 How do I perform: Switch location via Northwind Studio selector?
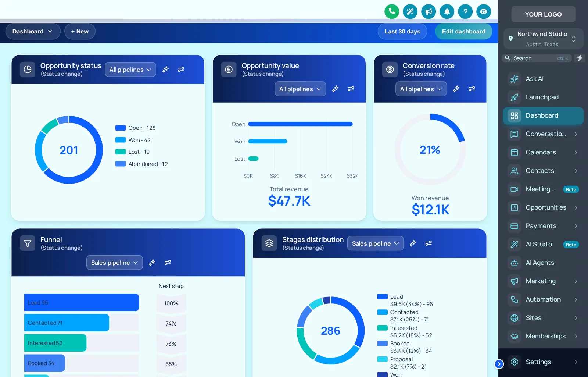pos(544,39)
